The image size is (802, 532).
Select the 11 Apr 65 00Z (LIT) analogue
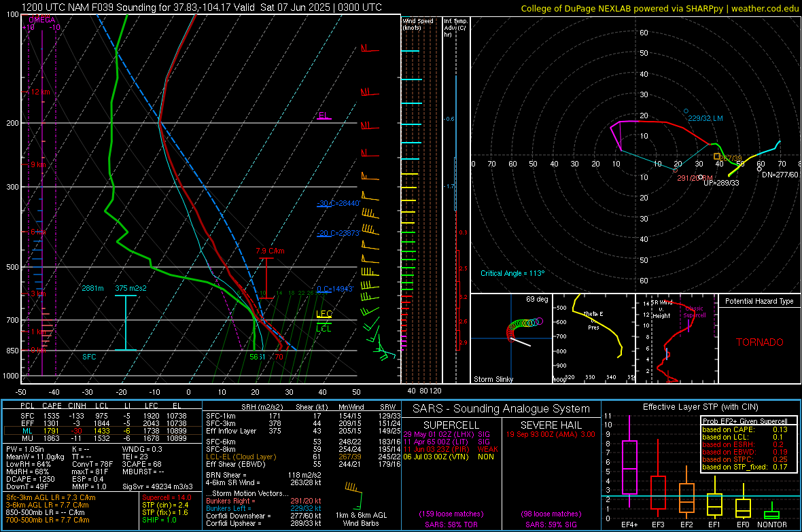pyautogui.click(x=447, y=442)
